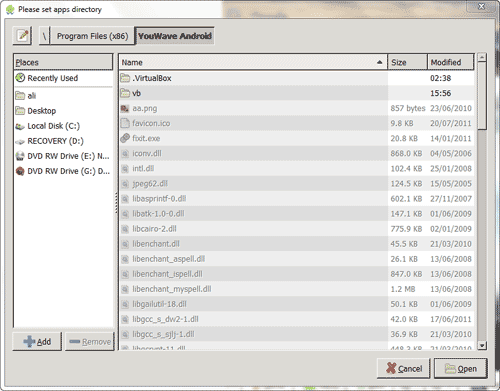Click the libcairo-2.dll file icon
Screen dimensions: 500x391
[125, 229]
